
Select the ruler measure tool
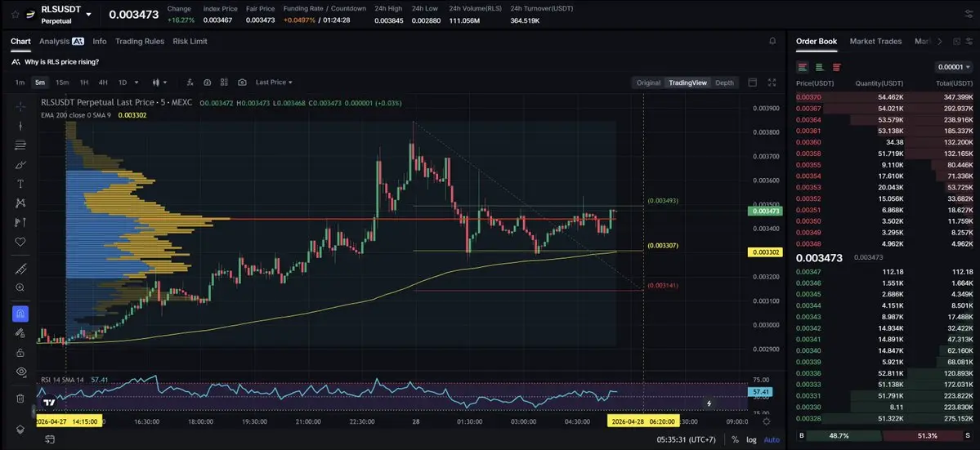(20, 269)
